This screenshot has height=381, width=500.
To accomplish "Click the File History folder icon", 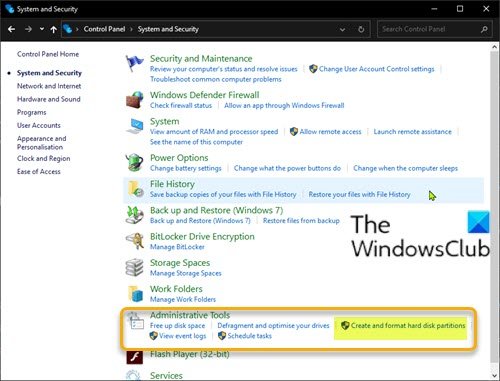I will click(x=136, y=189).
